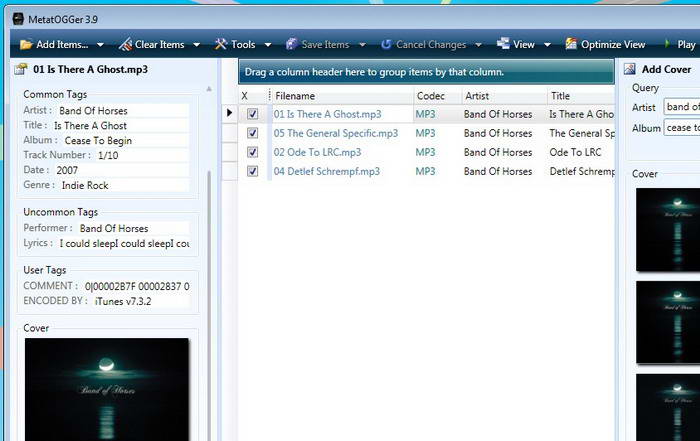This screenshot has height=441, width=700.
Task: Open the Clear Items dropdown arrow
Action: tap(196, 45)
